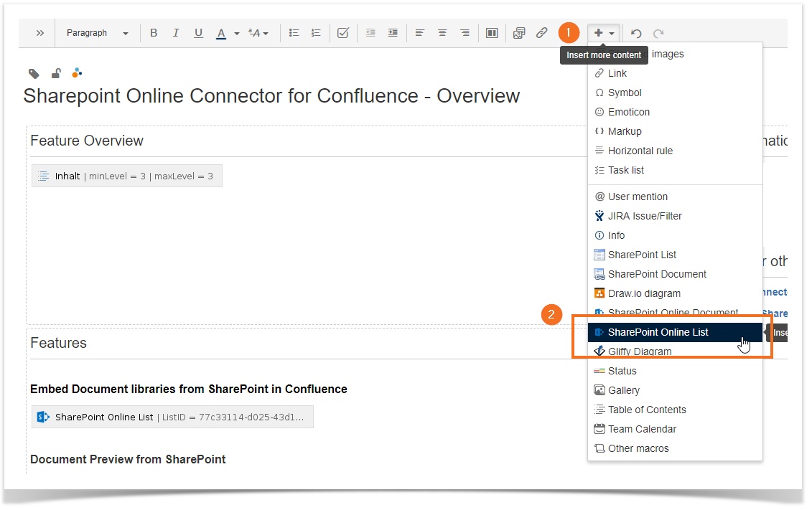
Task: Expand the text color picker arrow
Action: pyautogui.click(x=237, y=34)
